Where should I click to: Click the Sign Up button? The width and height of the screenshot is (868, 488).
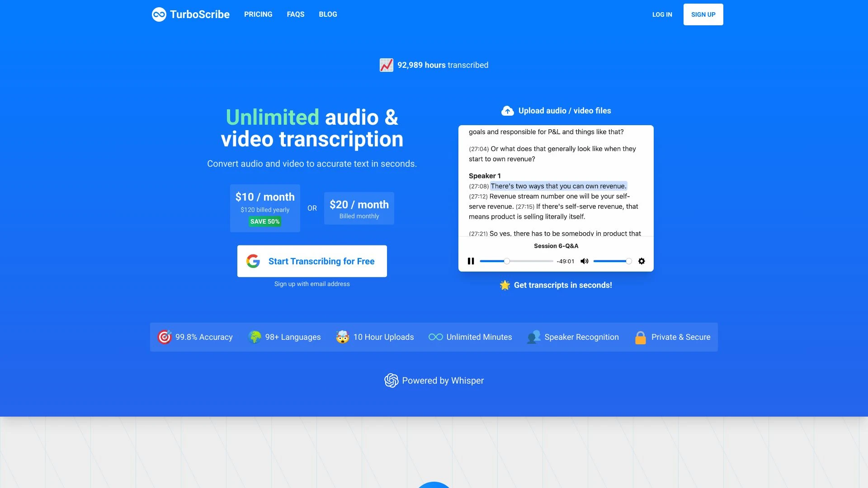click(x=703, y=14)
